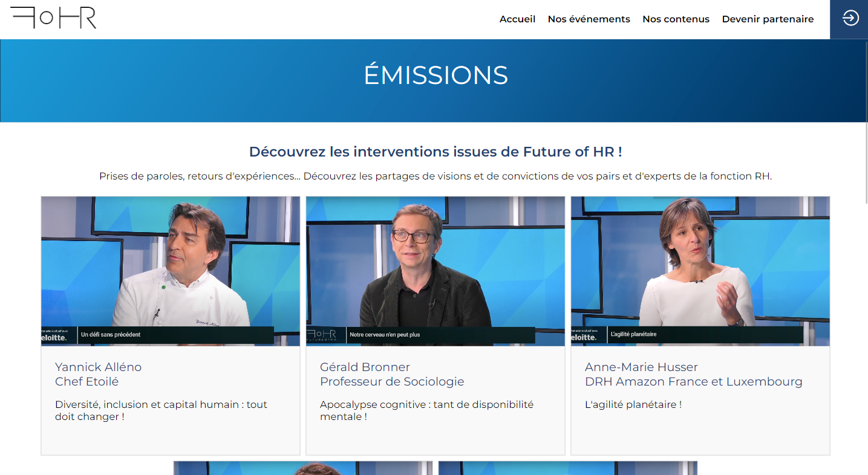Click the FoHR logo
868x475 pixels.
pyautogui.click(x=54, y=18)
